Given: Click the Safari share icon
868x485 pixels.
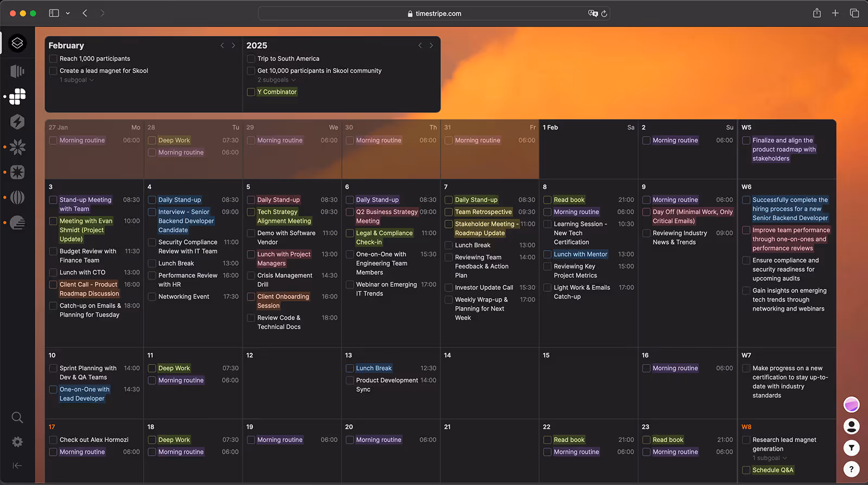Looking at the screenshot, I should pos(816,13).
